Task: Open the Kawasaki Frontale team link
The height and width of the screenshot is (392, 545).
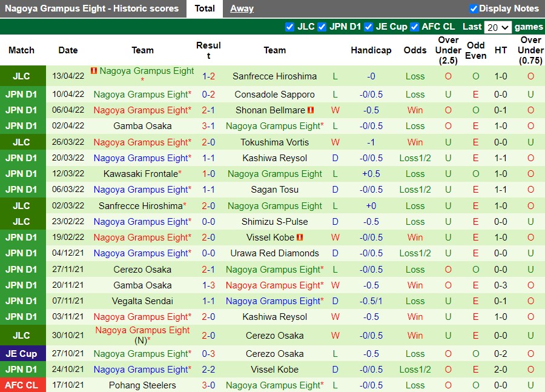Action: [140, 173]
